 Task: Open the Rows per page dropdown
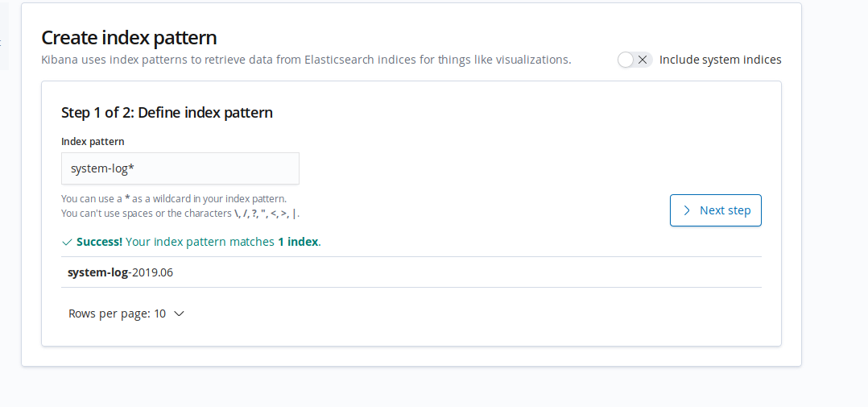click(x=126, y=314)
